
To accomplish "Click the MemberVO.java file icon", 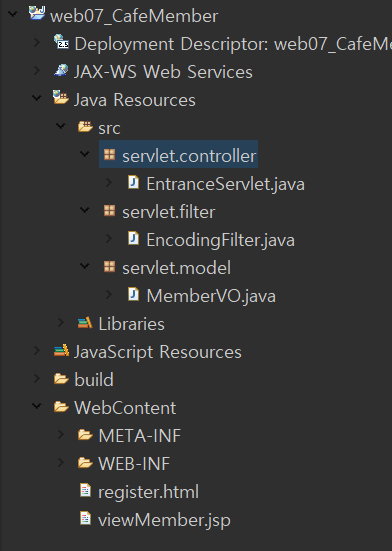I will (133, 294).
